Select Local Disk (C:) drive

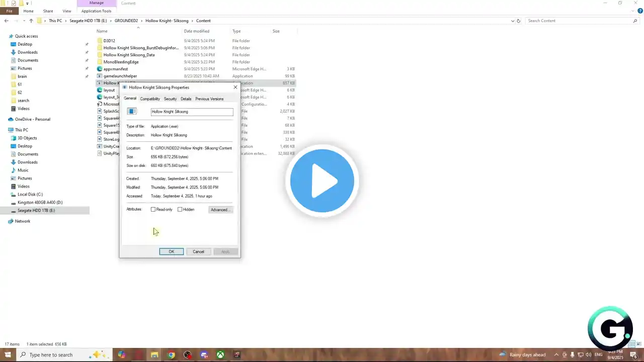pos(30,194)
